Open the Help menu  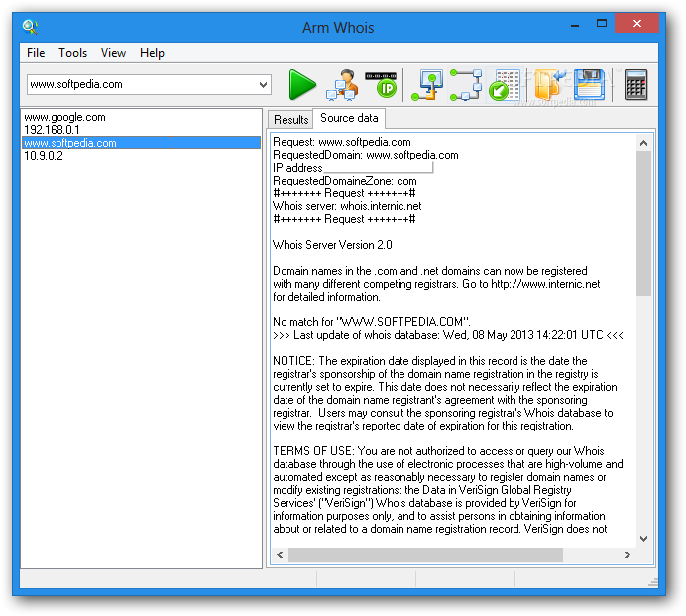tap(152, 53)
